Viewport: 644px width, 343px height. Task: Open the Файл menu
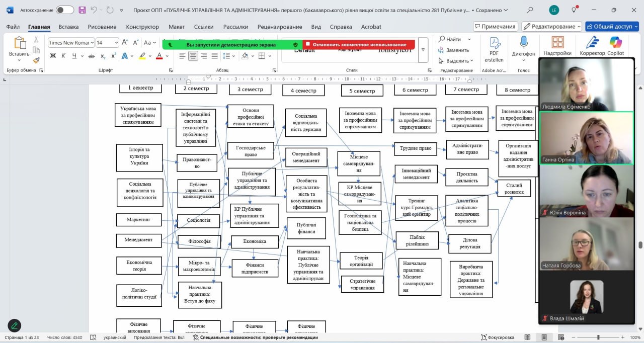point(13,27)
